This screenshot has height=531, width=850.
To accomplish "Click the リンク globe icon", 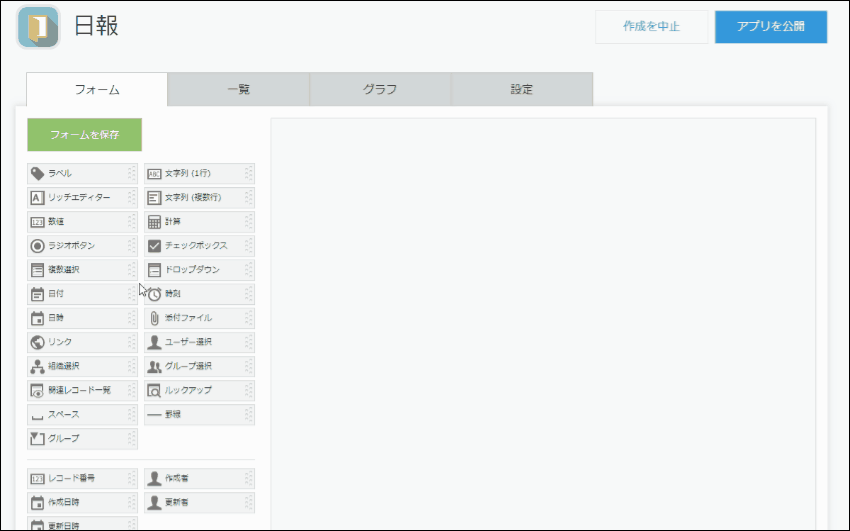I will [38, 342].
